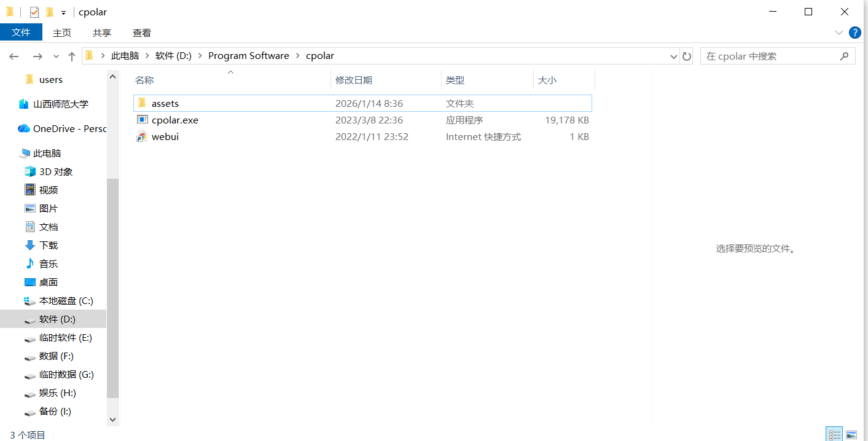The height and width of the screenshot is (441, 868).
Task: Expand the ribbon with the chevron
Action: [839, 33]
